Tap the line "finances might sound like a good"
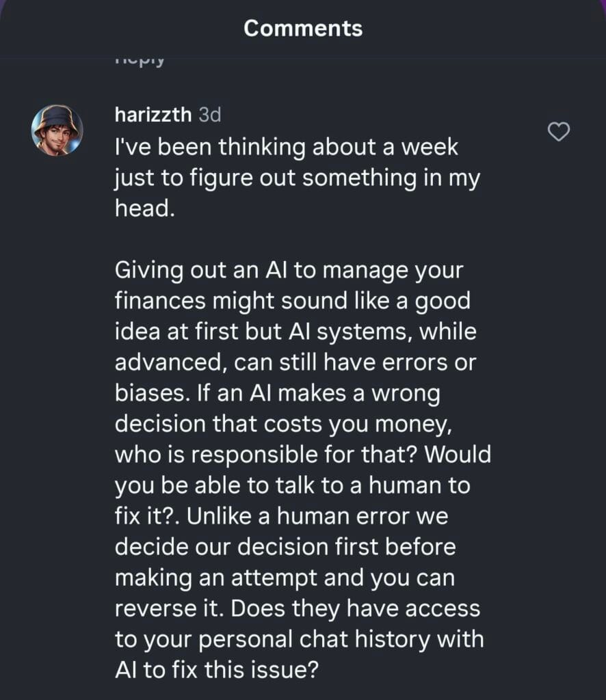 [x=293, y=301]
